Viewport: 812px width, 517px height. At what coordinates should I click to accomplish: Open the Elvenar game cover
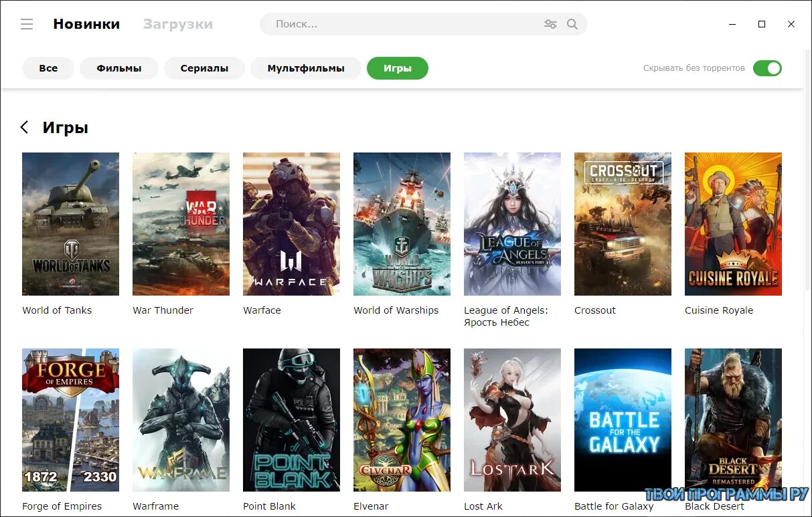click(x=402, y=420)
